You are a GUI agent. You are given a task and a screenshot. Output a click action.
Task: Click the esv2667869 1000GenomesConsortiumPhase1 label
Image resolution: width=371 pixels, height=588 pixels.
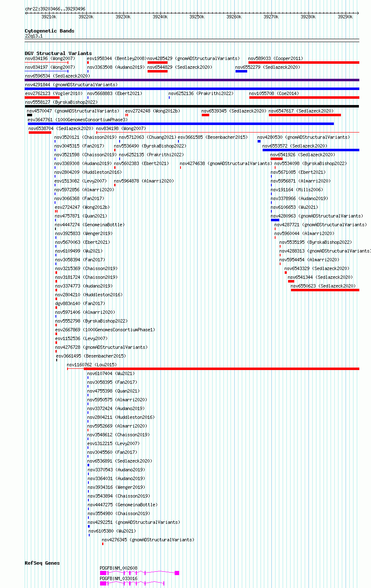pyautogui.click(x=105, y=330)
